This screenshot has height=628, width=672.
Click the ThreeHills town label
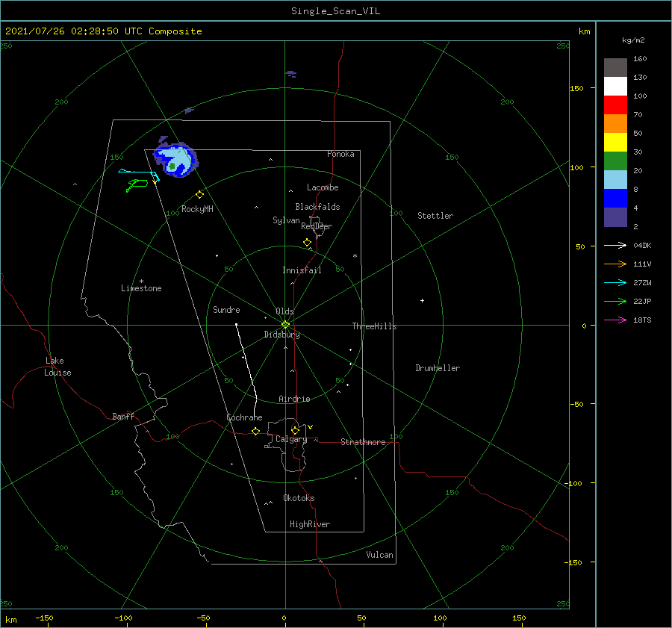point(374,326)
